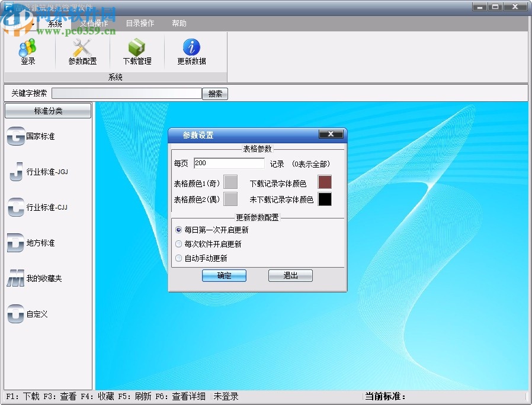Select 每次软件开启更新 radio option
The image size is (532, 405).
[178, 244]
